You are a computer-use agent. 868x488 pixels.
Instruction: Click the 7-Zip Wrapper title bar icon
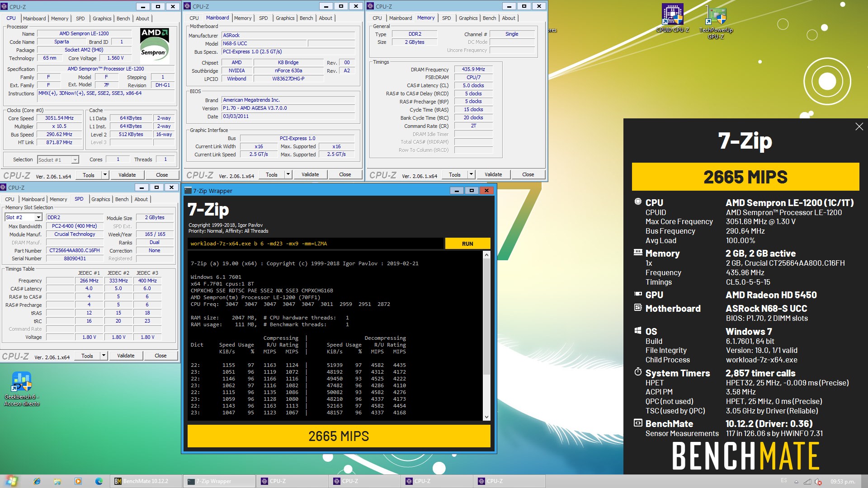tap(189, 191)
